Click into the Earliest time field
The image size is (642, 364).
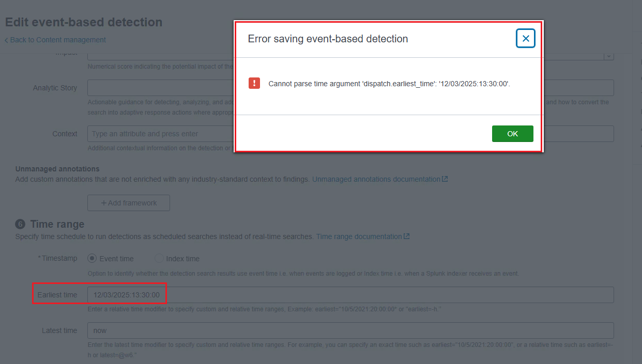(x=350, y=295)
